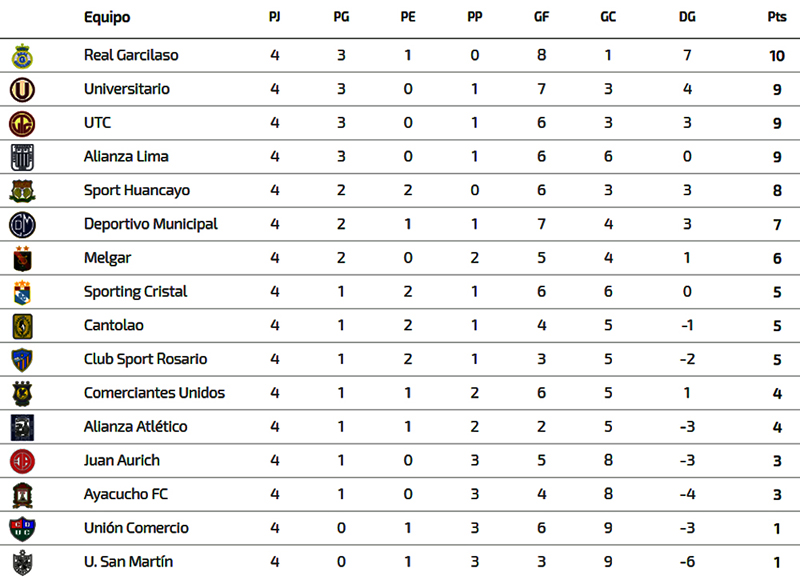Image resolution: width=800 pixels, height=580 pixels.
Task: Click the Ayacucho FC team name
Action: 126,494
